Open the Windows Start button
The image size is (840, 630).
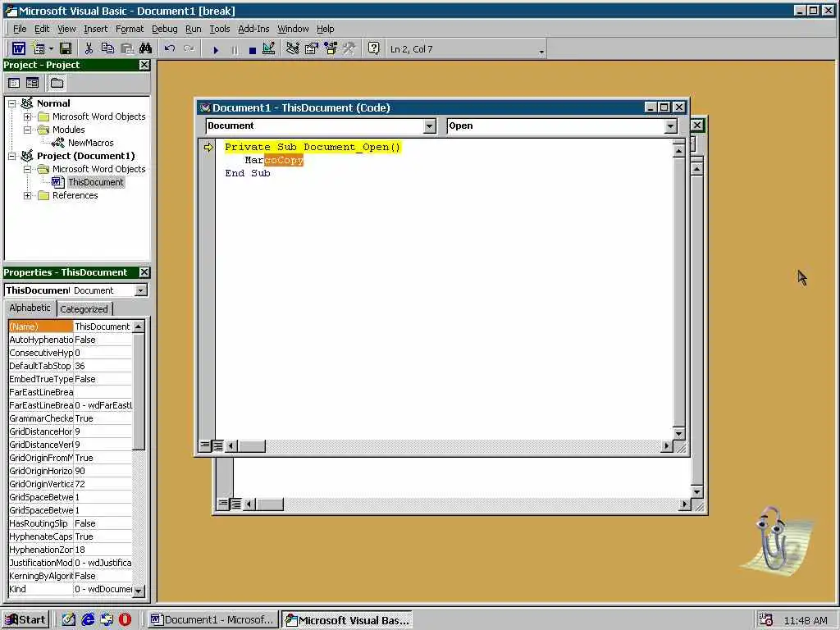pos(25,620)
